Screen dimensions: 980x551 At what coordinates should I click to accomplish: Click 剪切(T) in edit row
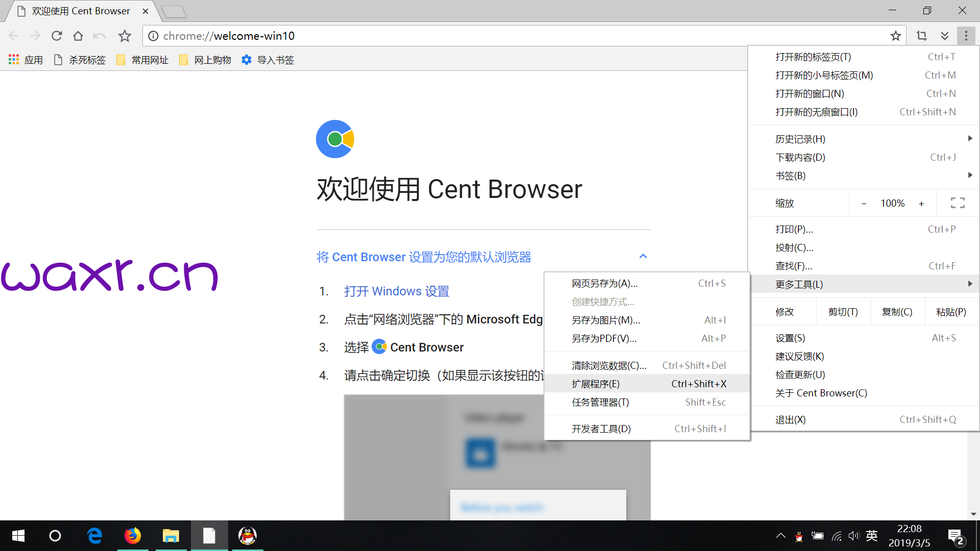tap(843, 312)
